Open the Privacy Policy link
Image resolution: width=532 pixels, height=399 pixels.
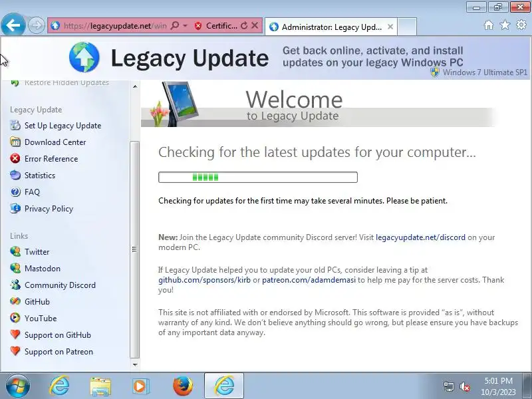(49, 209)
